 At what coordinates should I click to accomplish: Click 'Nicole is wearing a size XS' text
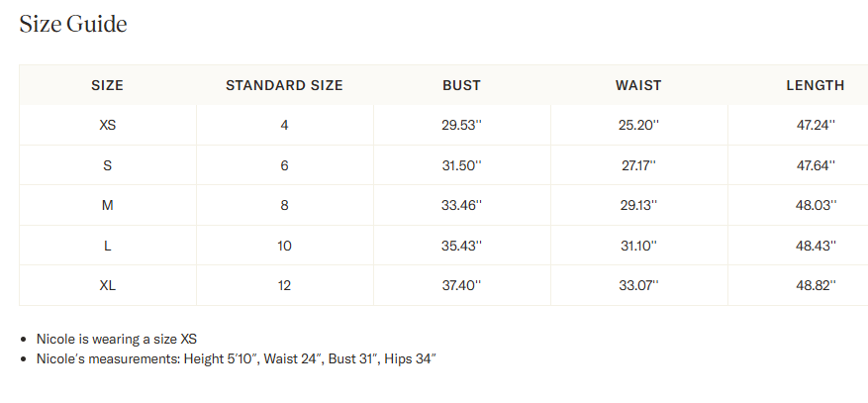click(124, 339)
